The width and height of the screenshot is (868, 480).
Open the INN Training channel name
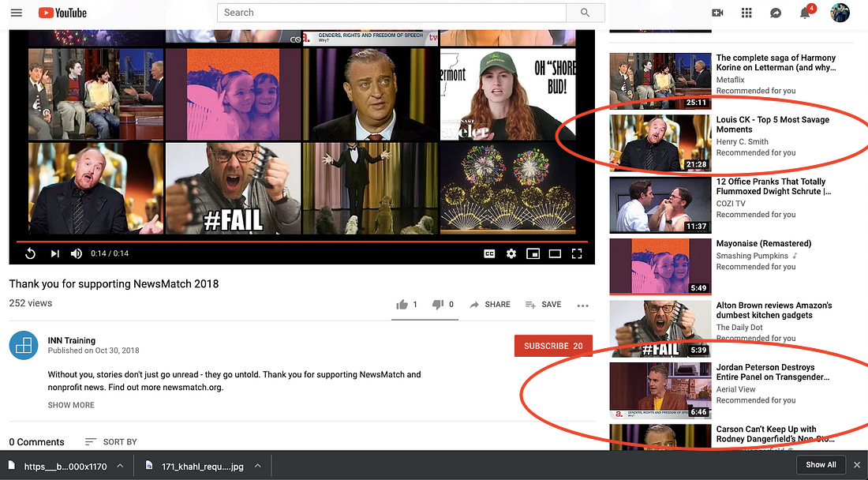tap(71, 340)
